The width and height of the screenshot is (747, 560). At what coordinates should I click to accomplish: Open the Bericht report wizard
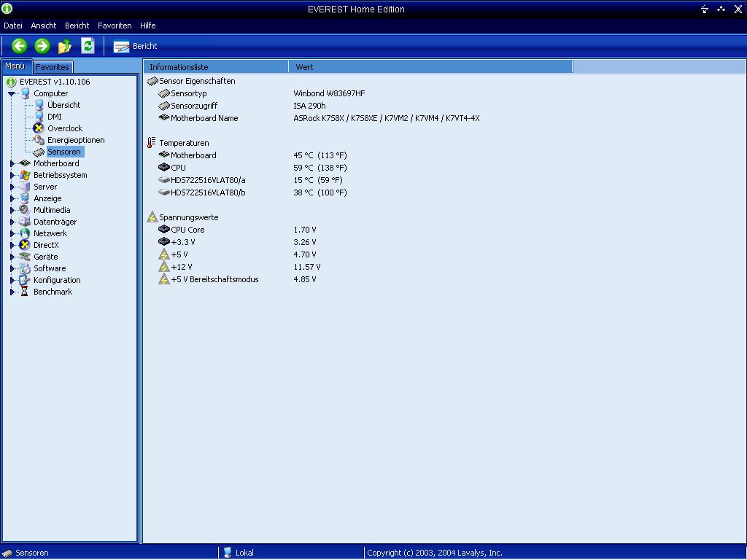click(135, 46)
